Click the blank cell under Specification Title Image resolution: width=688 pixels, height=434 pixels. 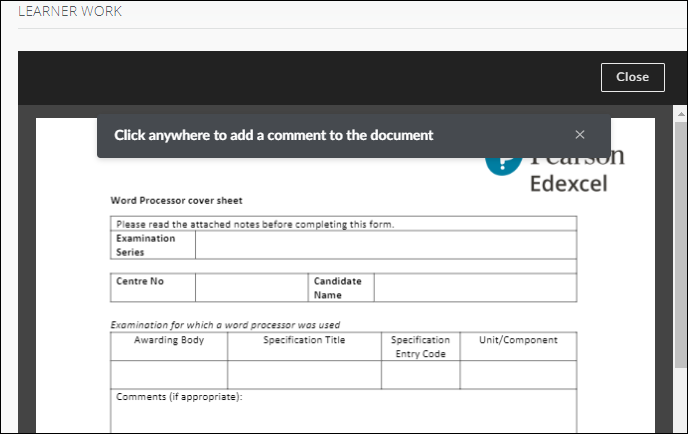pyautogui.click(x=304, y=375)
